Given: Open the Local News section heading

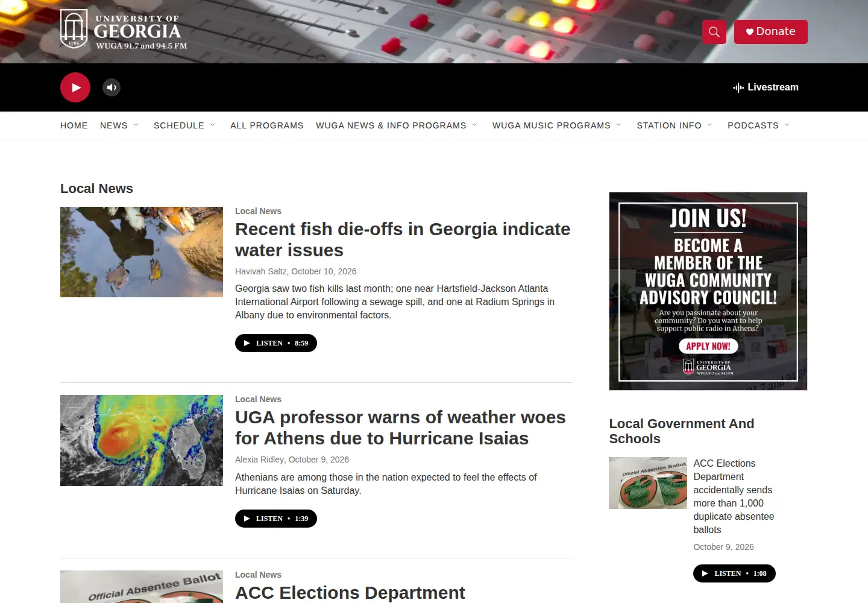Looking at the screenshot, I should click(x=96, y=189).
